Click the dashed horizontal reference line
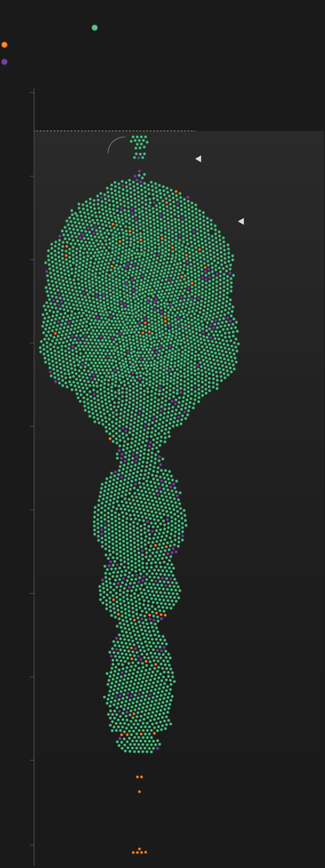 click(x=86, y=131)
